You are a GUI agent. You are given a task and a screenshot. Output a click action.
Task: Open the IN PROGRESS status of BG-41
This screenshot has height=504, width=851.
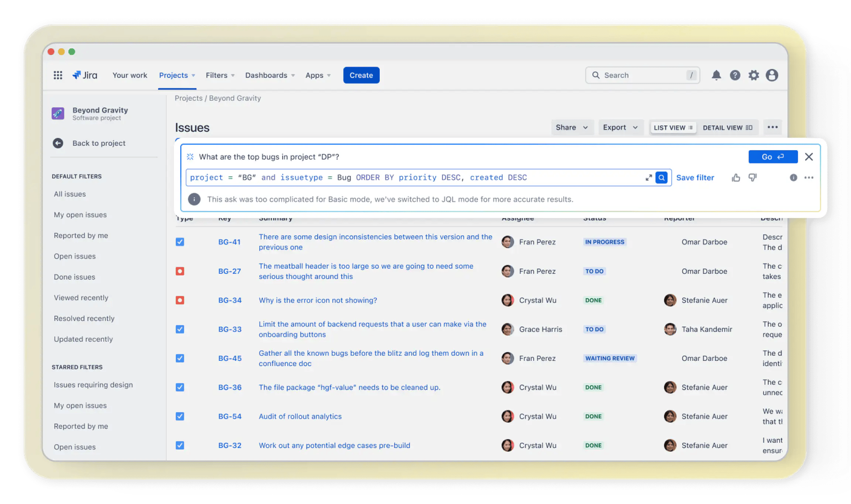(604, 242)
